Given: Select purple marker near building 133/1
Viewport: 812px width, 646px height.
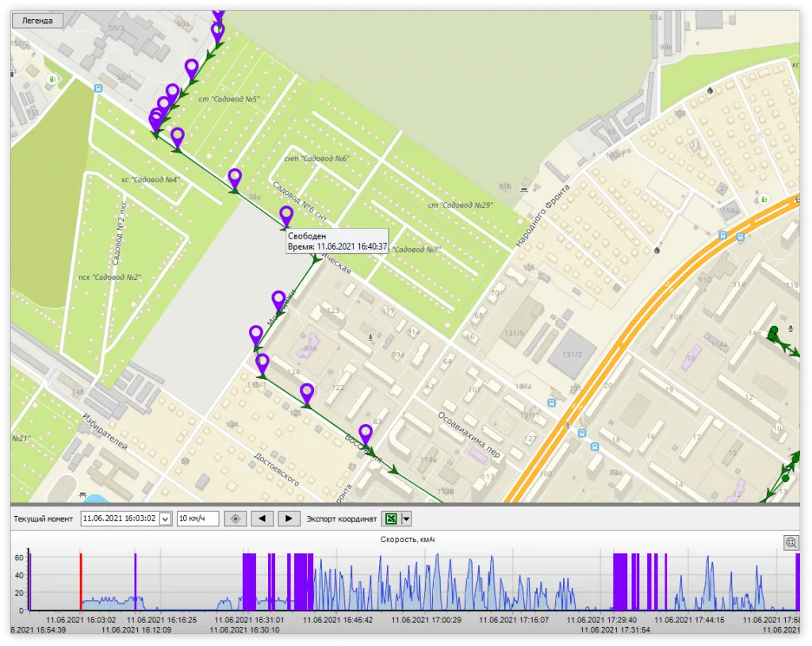Looking at the screenshot, I should pyautogui.click(x=262, y=364).
